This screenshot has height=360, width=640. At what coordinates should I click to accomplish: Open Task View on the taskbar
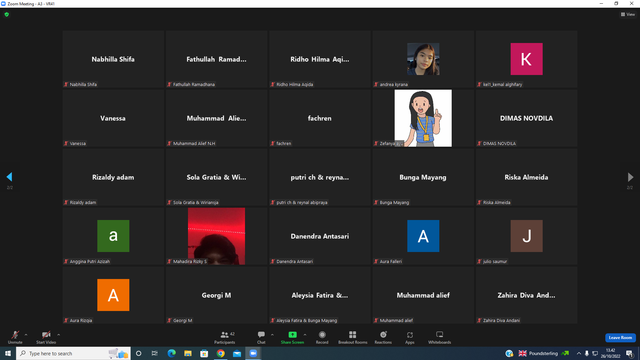(x=155, y=353)
